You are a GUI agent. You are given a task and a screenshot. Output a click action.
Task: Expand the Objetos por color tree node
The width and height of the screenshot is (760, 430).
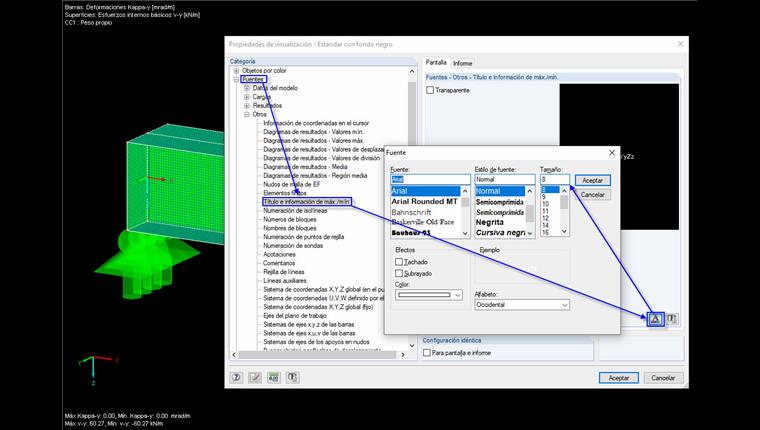pyautogui.click(x=237, y=71)
